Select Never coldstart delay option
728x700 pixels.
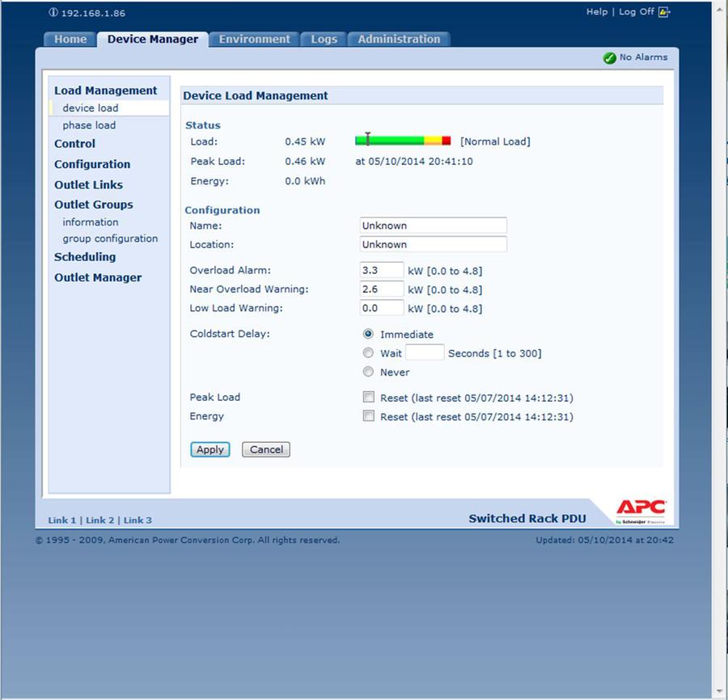tap(368, 372)
